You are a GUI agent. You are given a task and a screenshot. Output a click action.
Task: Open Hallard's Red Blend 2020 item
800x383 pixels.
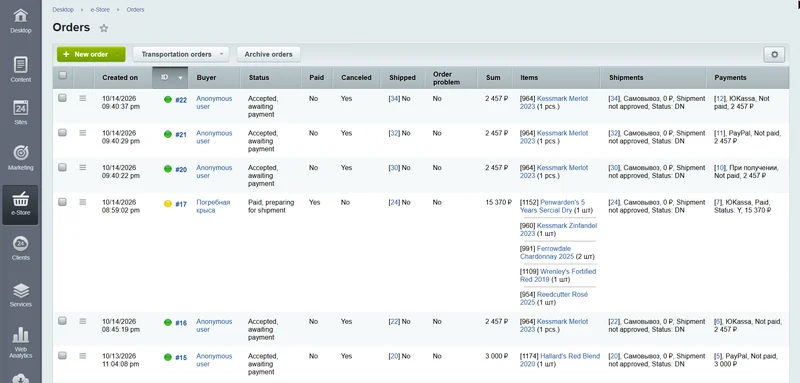pyautogui.click(x=560, y=360)
